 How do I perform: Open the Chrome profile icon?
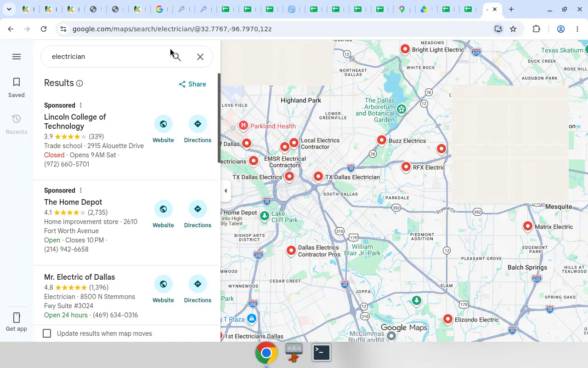point(561,29)
